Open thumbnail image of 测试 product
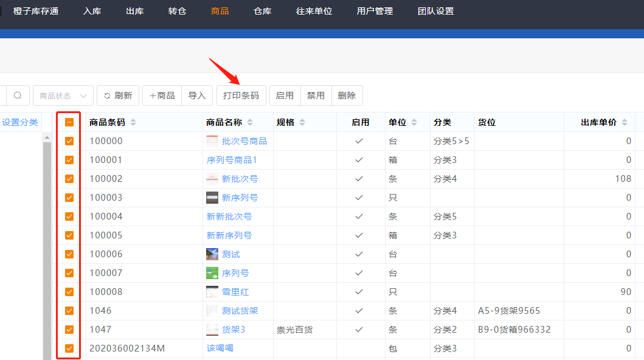The width and height of the screenshot is (644, 360). click(x=212, y=254)
